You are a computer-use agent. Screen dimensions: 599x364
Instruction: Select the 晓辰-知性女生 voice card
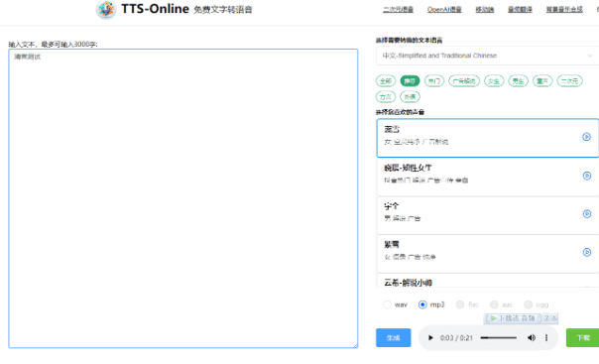pyautogui.click(x=488, y=177)
